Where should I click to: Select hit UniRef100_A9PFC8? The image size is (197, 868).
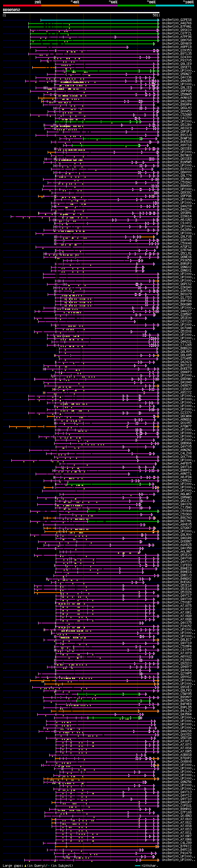177,47
